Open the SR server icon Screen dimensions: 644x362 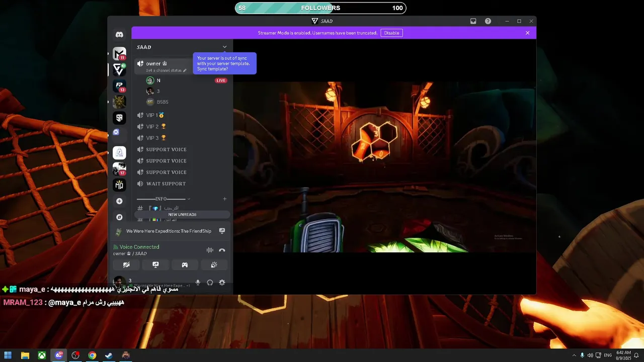119,118
